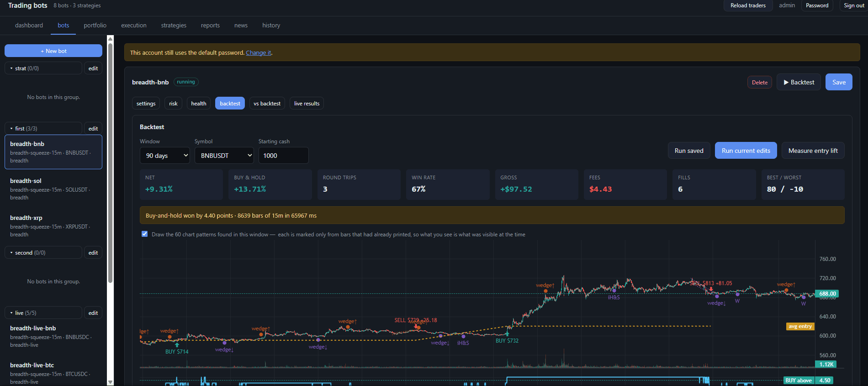Click the Backtest play button
868x386 pixels.
(799, 82)
